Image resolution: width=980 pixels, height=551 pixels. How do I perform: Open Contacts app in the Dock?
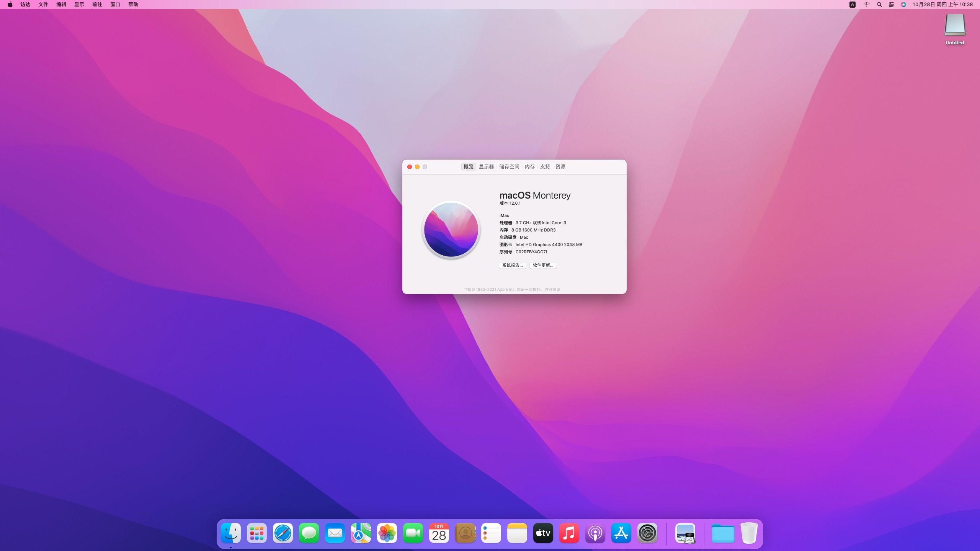pyautogui.click(x=465, y=533)
